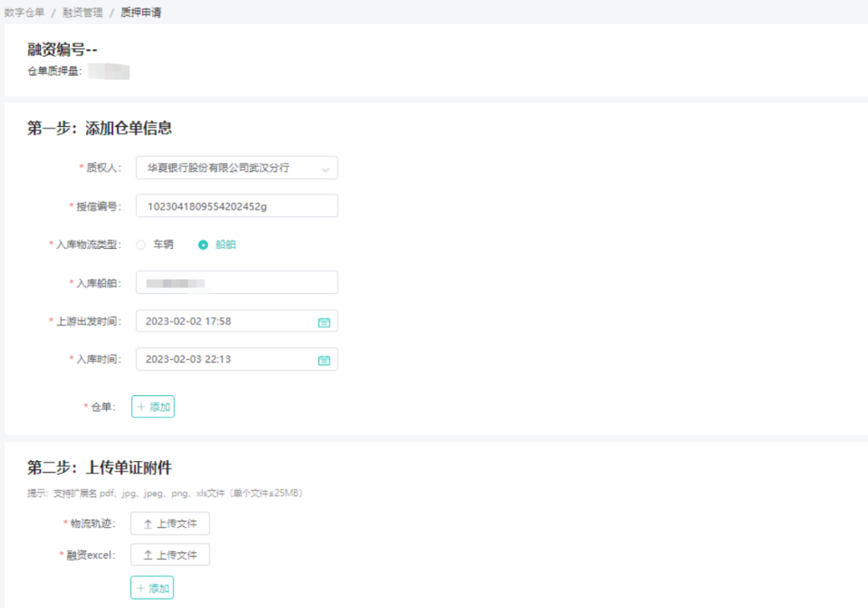The width and height of the screenshot is (868, 608).
Task: Select the 车辆 radio option
Action: pyautogui.click(x=141, y=245)
